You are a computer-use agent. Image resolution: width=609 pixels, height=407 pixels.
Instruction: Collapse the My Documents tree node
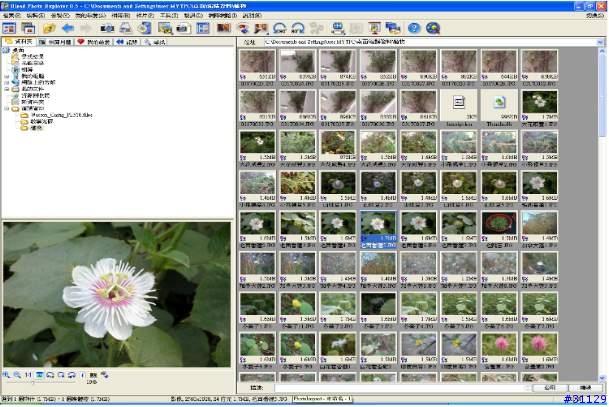[7, 89]
